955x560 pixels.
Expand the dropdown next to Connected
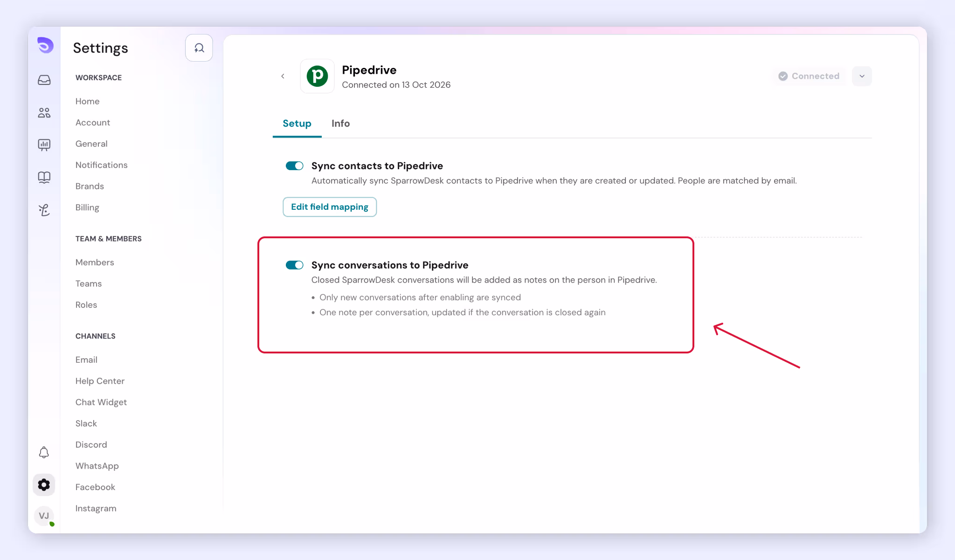(862, 76)
